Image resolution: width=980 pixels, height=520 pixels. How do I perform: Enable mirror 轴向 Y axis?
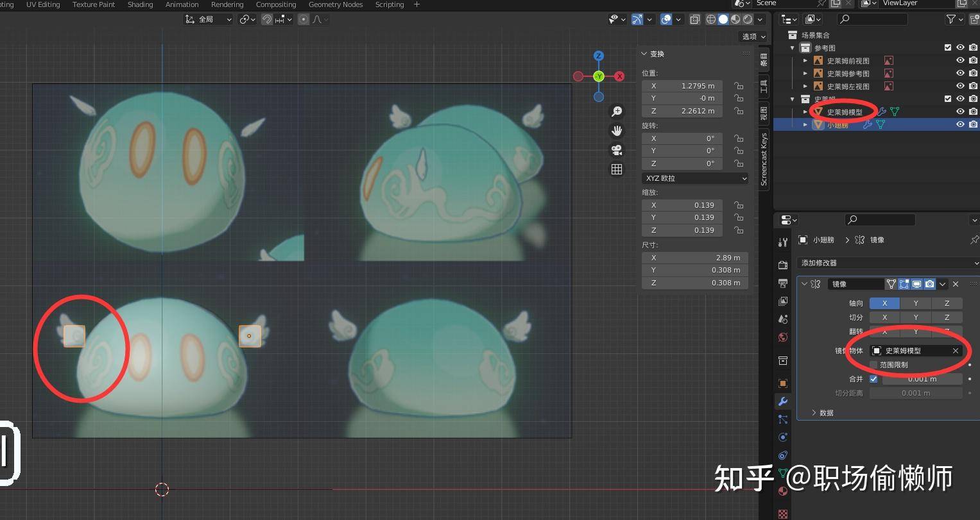916,303
